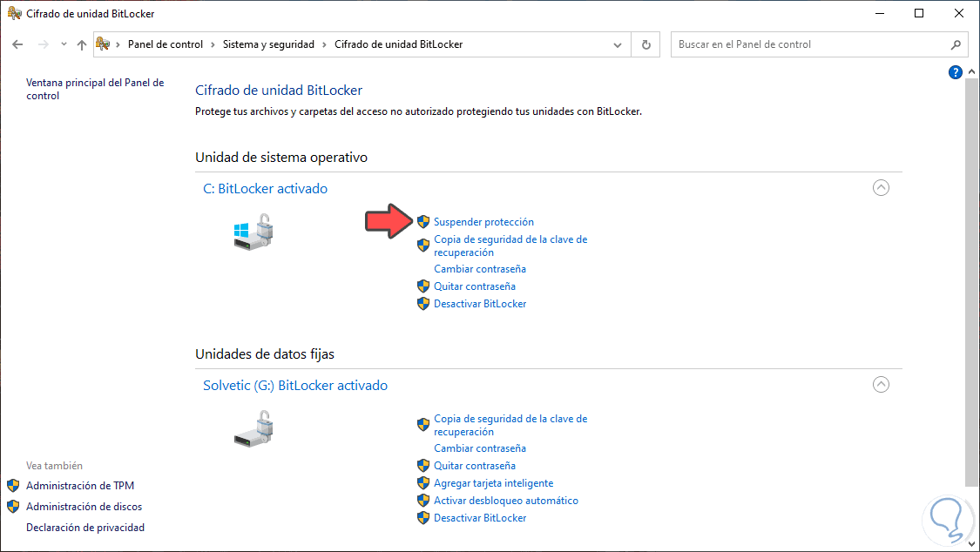
Task: Click the address bar control panel icon
Action: click(x=103, y=44)
